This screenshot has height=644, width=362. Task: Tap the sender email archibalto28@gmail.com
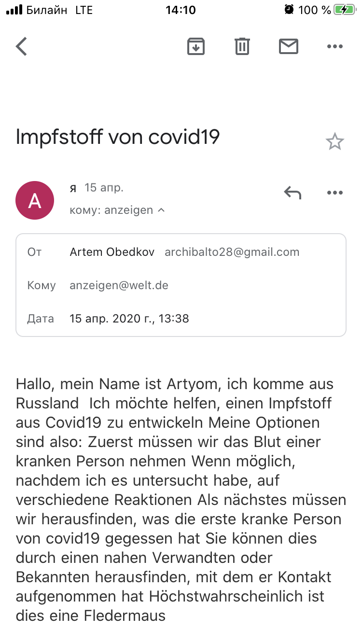232,252
